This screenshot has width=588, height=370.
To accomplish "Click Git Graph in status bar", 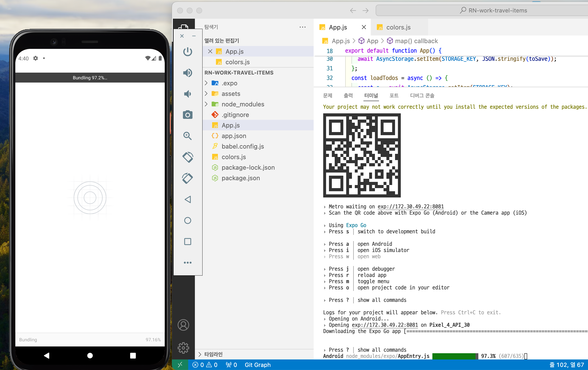I will click(257, 365).
